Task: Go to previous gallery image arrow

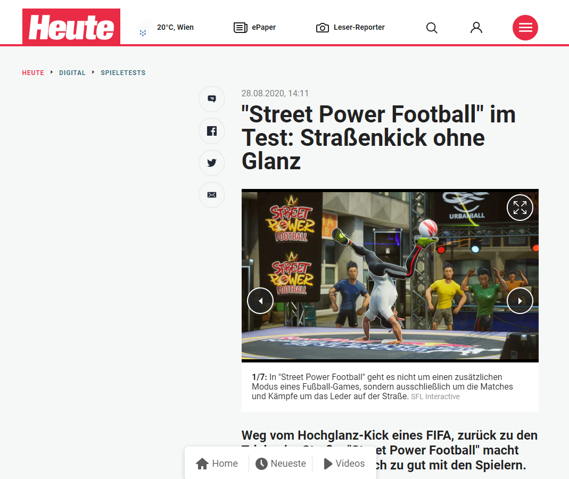Action: 260,301
